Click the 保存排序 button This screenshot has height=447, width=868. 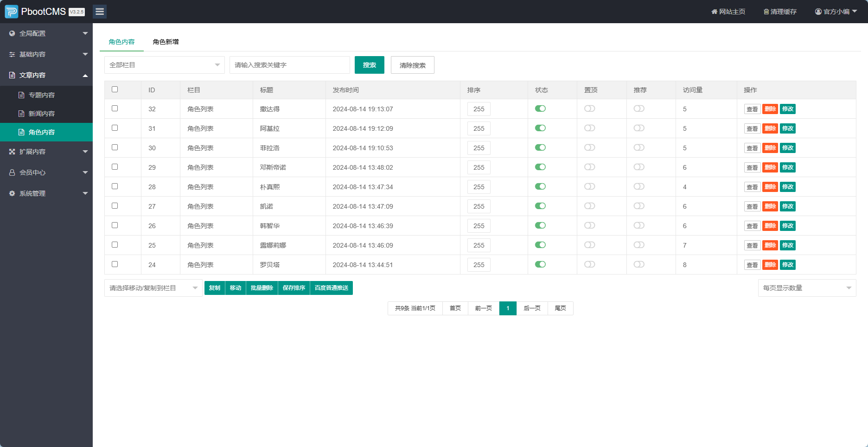(294, 288)
